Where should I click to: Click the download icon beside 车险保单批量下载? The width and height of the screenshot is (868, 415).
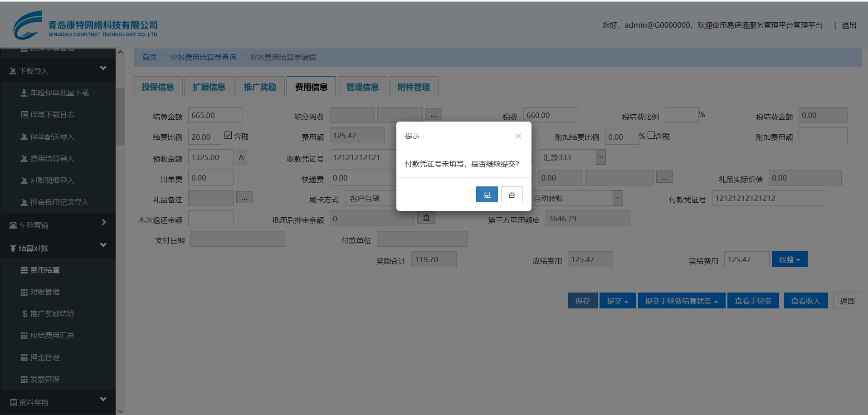(x=24, y=93)
